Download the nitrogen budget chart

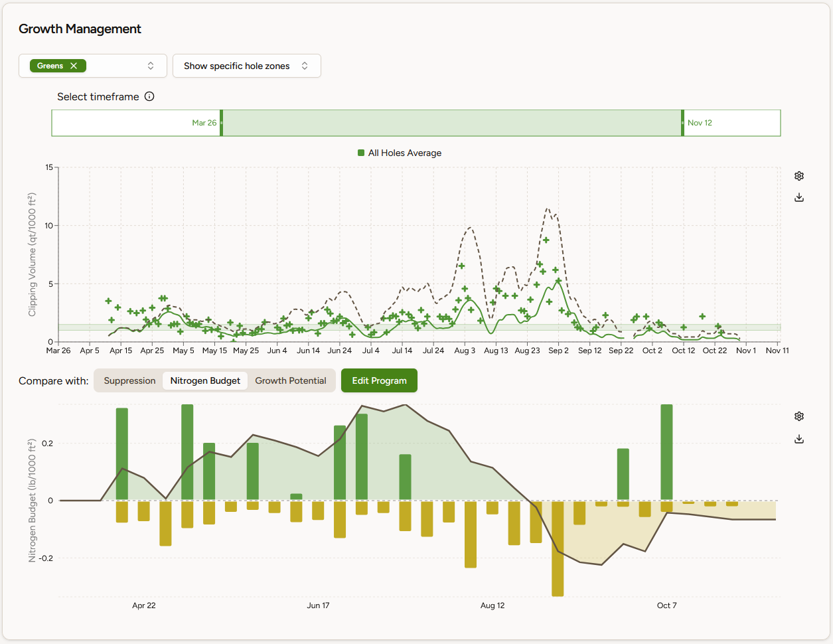799,439
